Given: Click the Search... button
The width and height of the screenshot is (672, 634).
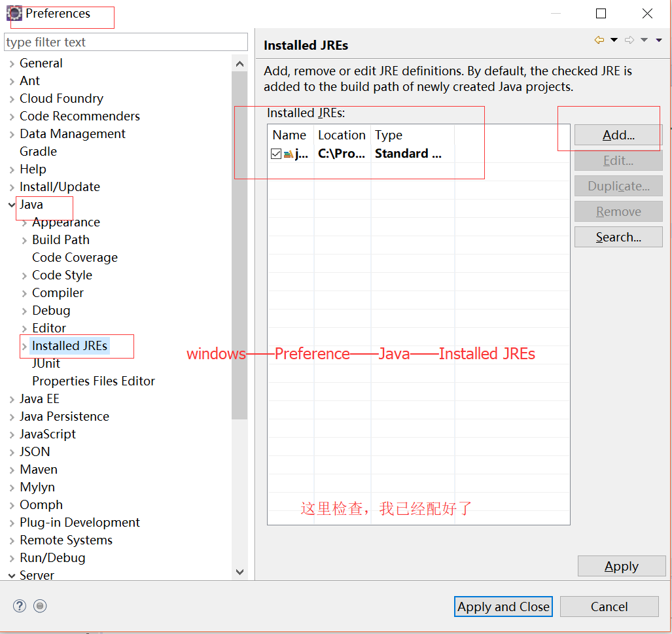Looking at the screenshot, I should 618,237.
